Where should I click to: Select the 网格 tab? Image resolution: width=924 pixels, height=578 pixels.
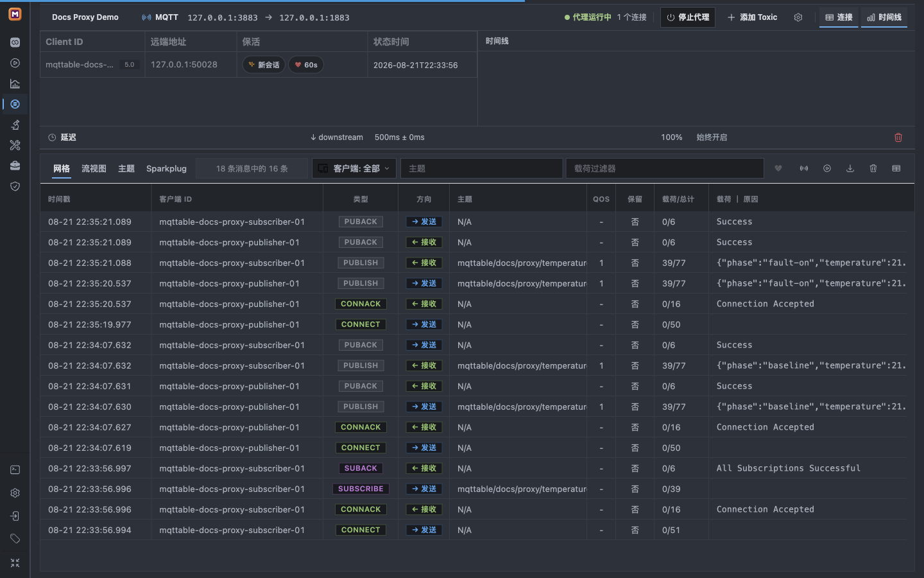(x=62, y=168)
